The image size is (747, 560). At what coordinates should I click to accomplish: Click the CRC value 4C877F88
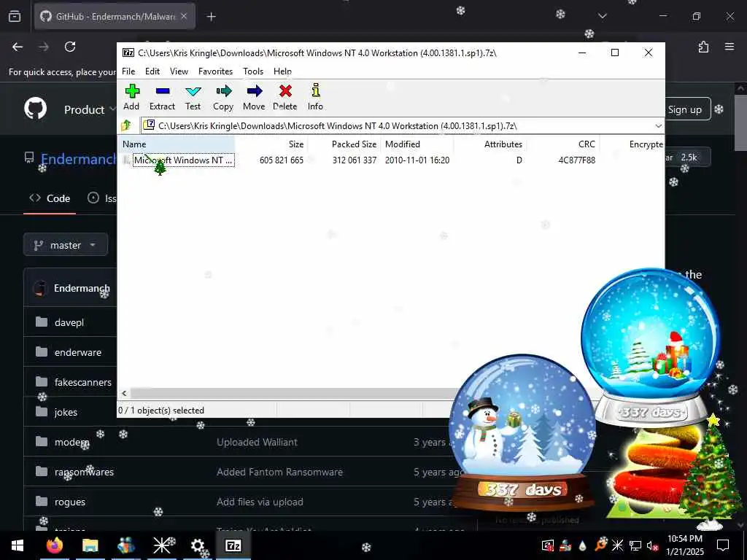(x=577, y=160)
